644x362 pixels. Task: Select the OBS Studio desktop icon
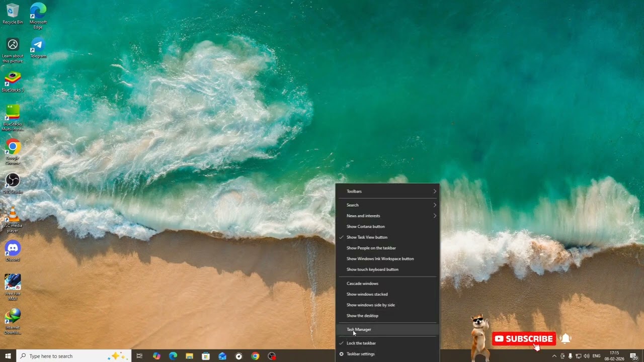pyautogui.click(x=13, y=183)
